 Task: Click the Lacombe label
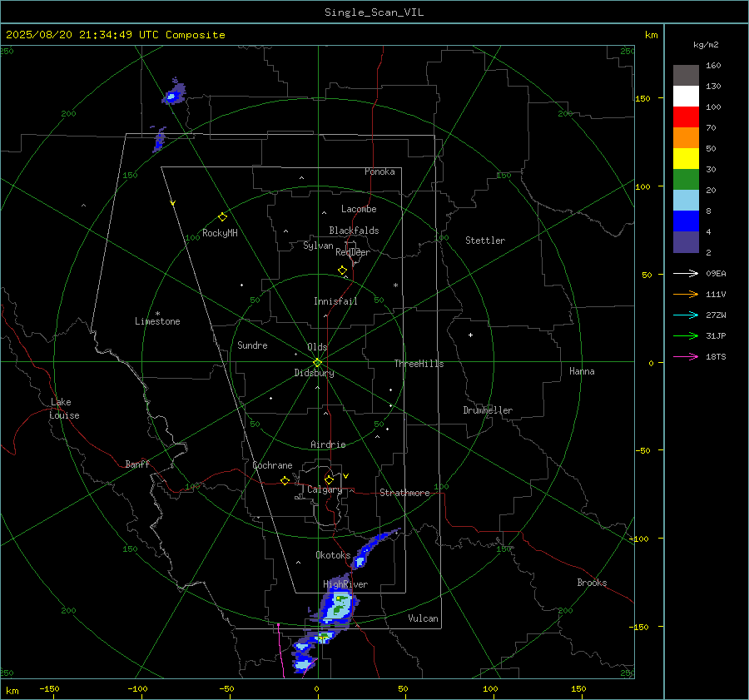click(x=359, y=209)
